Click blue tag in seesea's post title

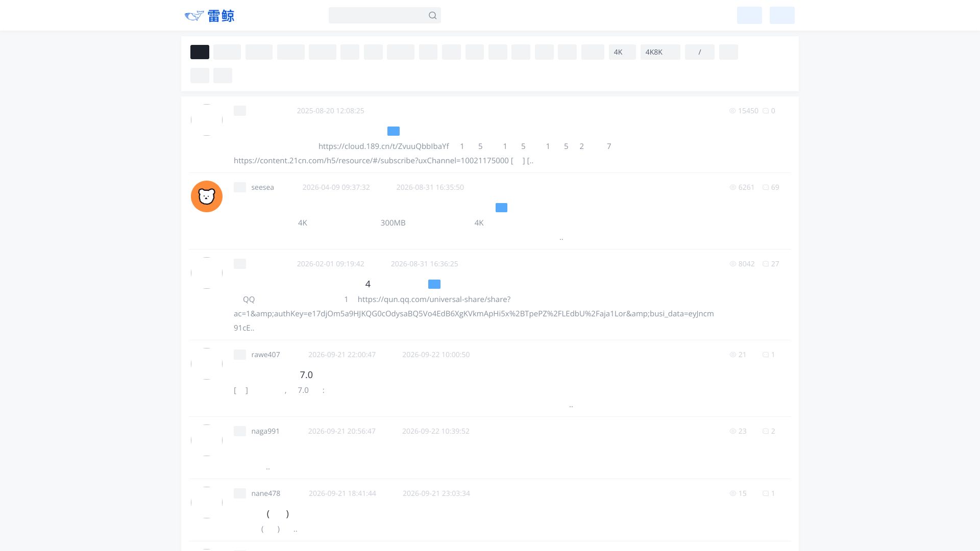coord(501,208)
